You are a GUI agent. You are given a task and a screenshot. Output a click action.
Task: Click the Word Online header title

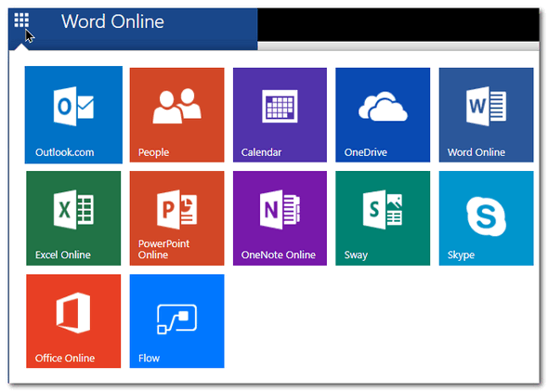[112, 21]
